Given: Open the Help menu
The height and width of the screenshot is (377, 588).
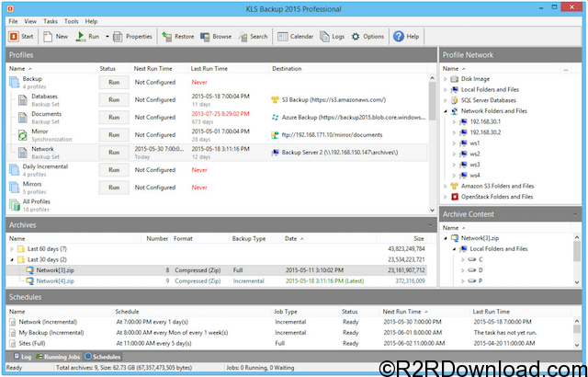Looking at the screenshot, I should click(x=91, y=21).
